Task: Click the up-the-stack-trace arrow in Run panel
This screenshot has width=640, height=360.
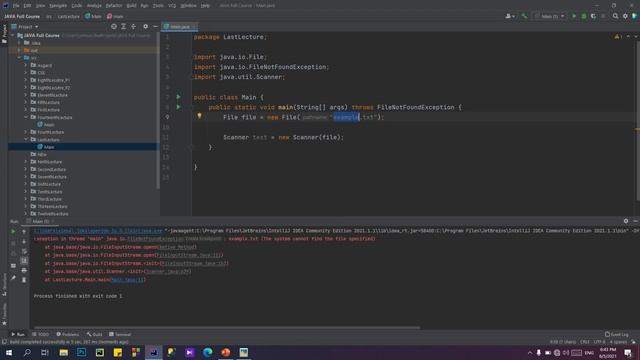Action: tap(24, 232)
